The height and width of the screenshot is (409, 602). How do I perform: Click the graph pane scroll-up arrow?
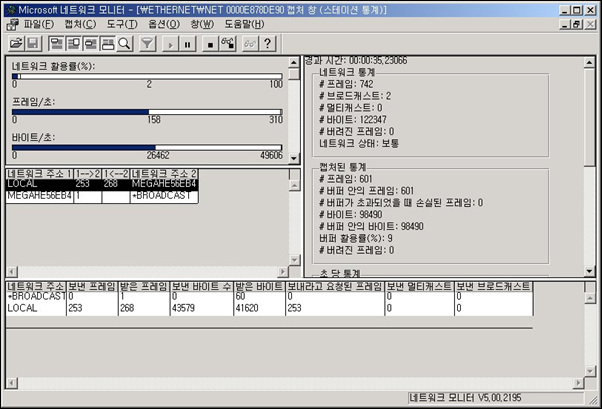(294, 62)
